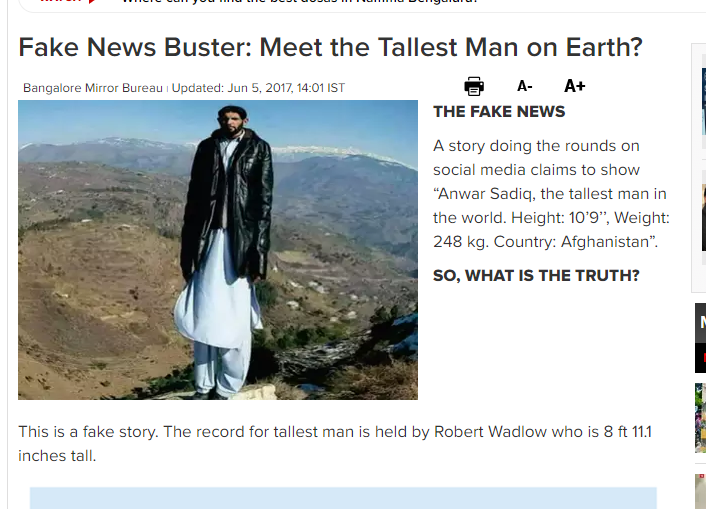Screen dimensions: 706x509
Task: Click the Fake News Buster article headline
Action: [330, 47]
